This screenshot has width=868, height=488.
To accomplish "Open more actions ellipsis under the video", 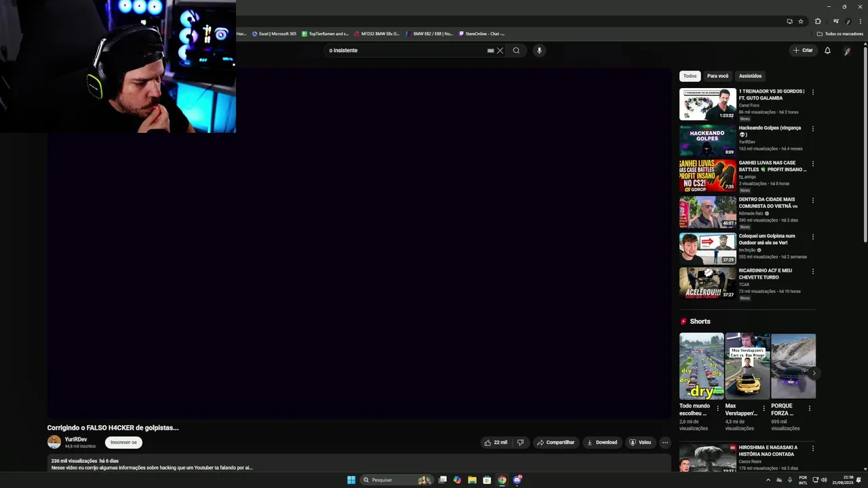I will [x=665, y=443].
